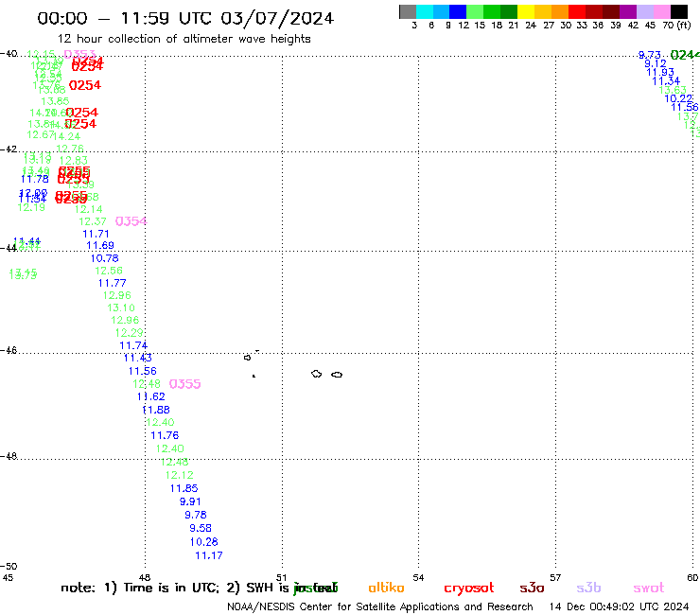
Task: Click wave height reading 11.77
Action: click(x=112, y=283)
